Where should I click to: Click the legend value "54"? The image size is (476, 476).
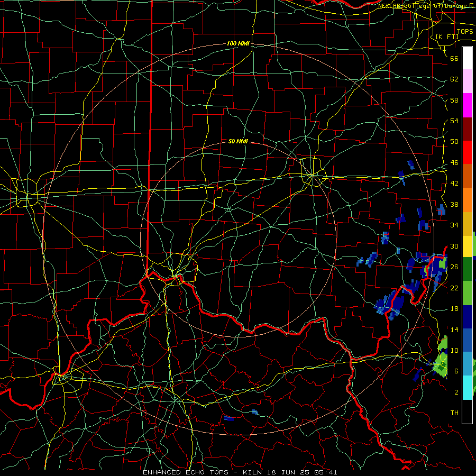coord(454,121)
